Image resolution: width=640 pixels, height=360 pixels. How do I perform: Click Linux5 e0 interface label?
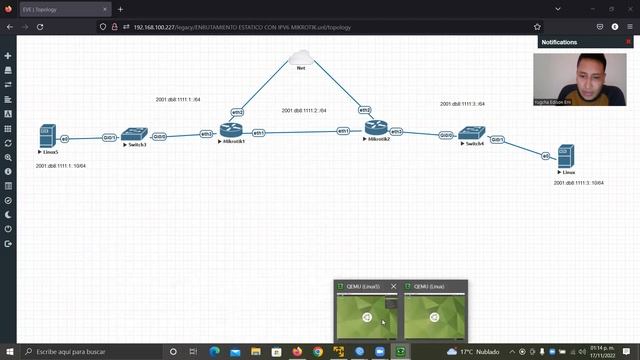click(x=64, y=139)
